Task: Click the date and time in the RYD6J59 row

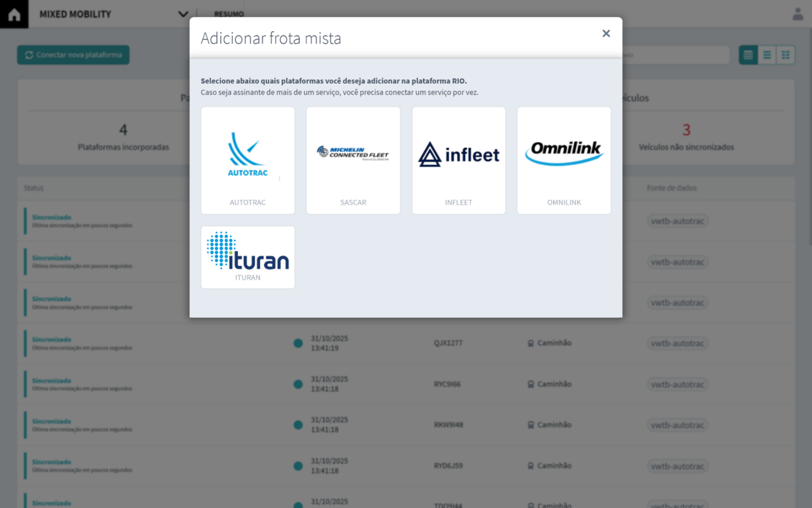Action: [x=329, y=466]
